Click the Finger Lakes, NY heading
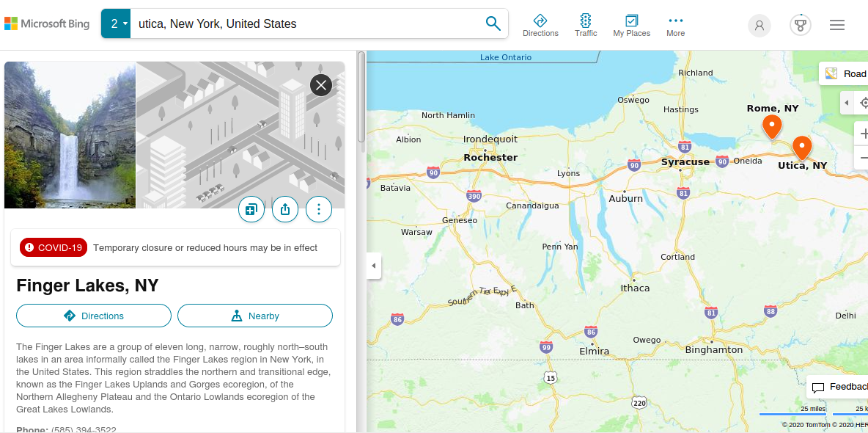The height and width of the screenshot is (433, 868). 87,285
